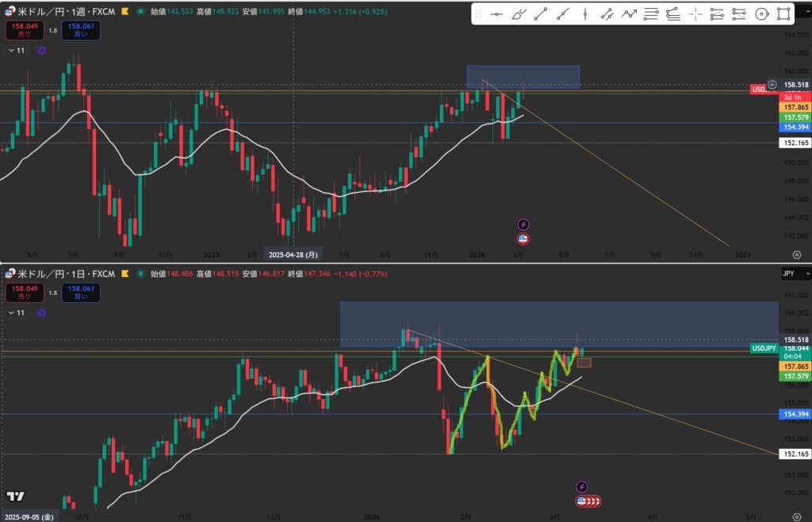The width and height of the screenshot is (812, 522).
Task: Choose the circle shape tool
Action: point(761,14)
